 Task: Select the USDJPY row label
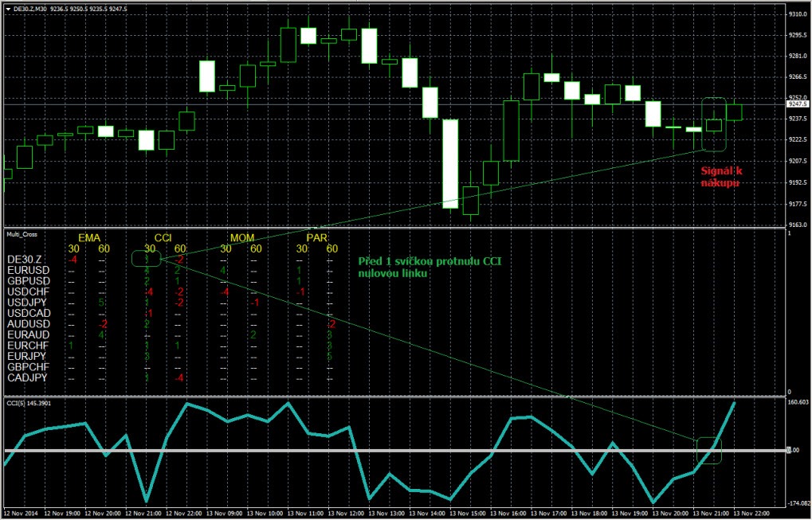coord(28,303)
